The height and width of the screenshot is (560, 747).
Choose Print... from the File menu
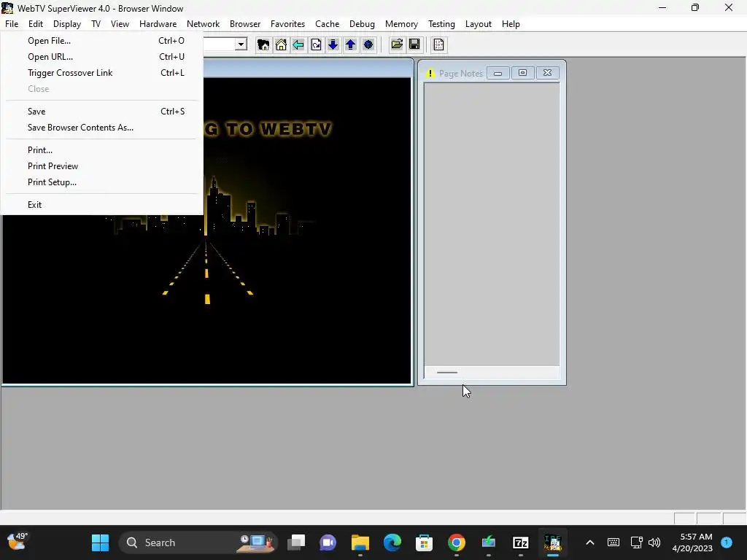[102, 150]
